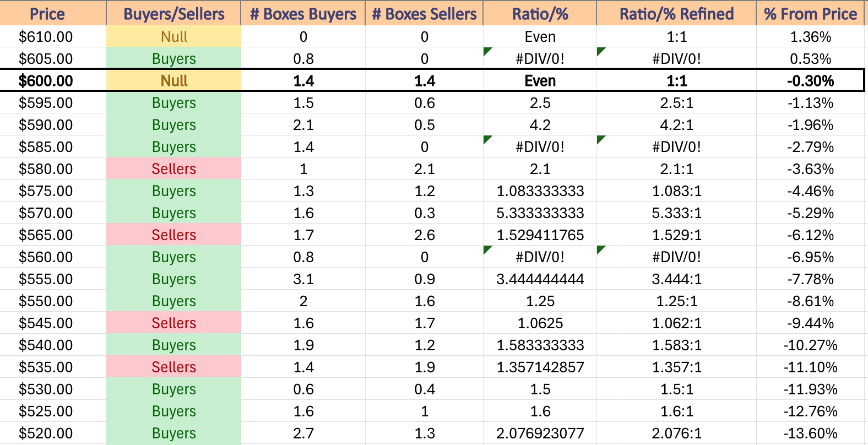The height and width of the screenshot is (445, 868).
Task: Click the 3.1 boxes buyers cell
Action: [x=303, y=279]
